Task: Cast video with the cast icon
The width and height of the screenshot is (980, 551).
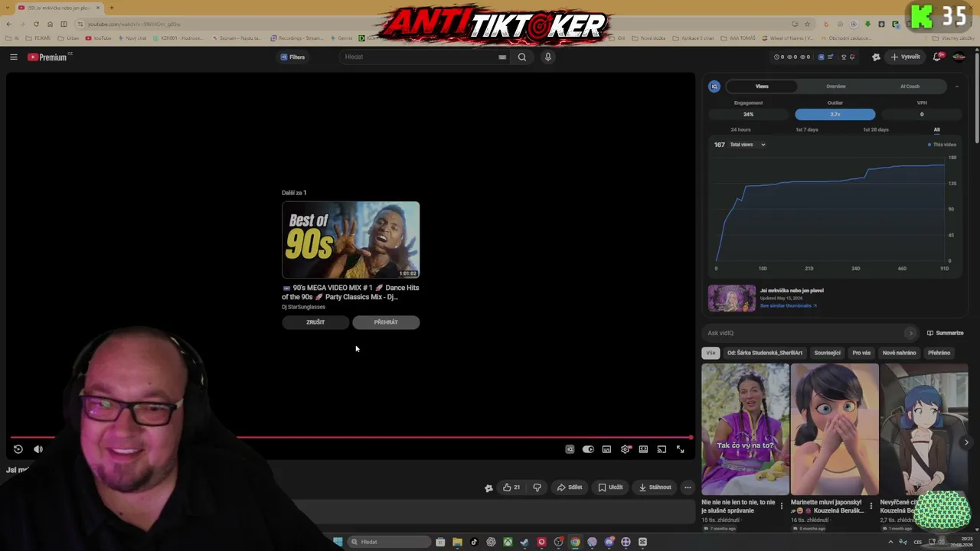Action: [661, 449]
